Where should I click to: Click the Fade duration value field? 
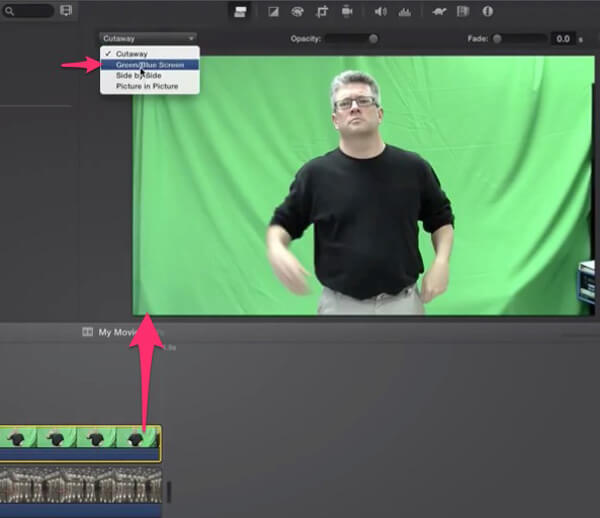point(563,39)
